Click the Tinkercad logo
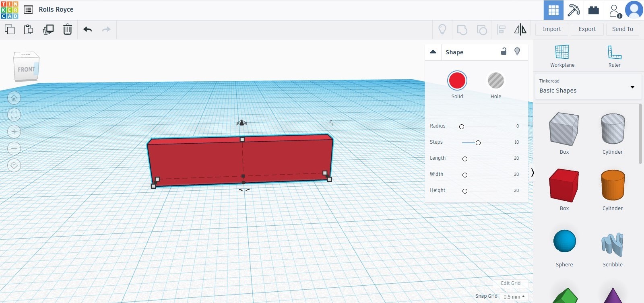The height and width of the screenshot is (303, 644). pyautogui.click(x=10, y=10)
